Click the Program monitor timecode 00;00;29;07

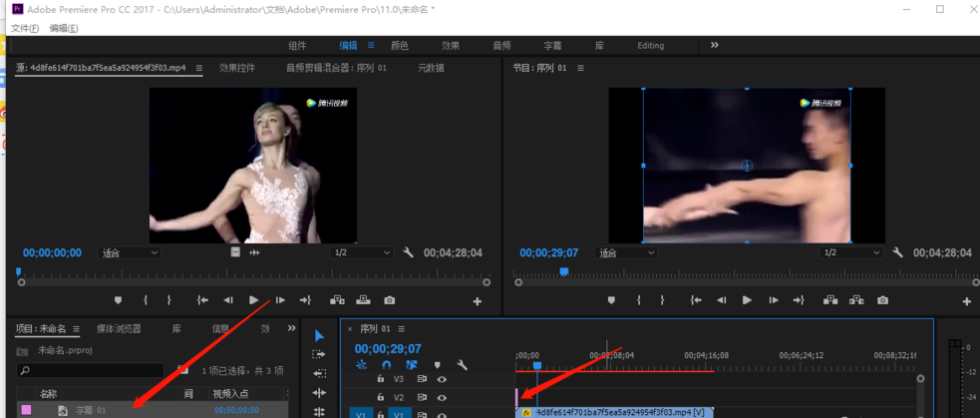[550, 253]
